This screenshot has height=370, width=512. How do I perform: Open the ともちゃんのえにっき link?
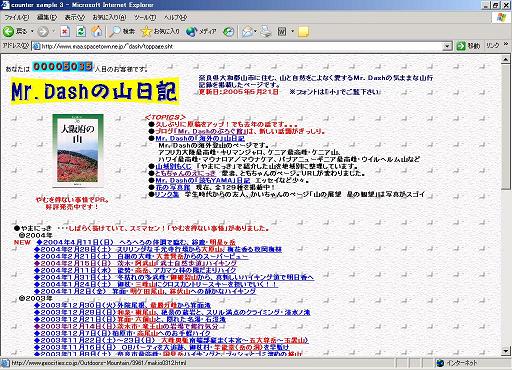(x=186, y=173)
